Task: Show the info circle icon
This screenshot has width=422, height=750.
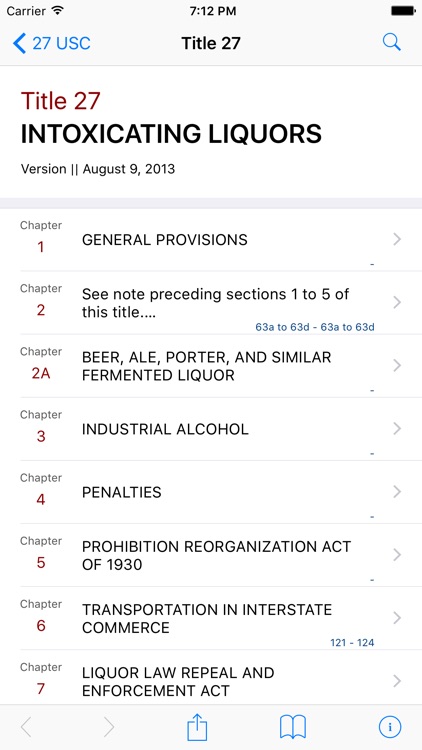Action: coord(390,728)
